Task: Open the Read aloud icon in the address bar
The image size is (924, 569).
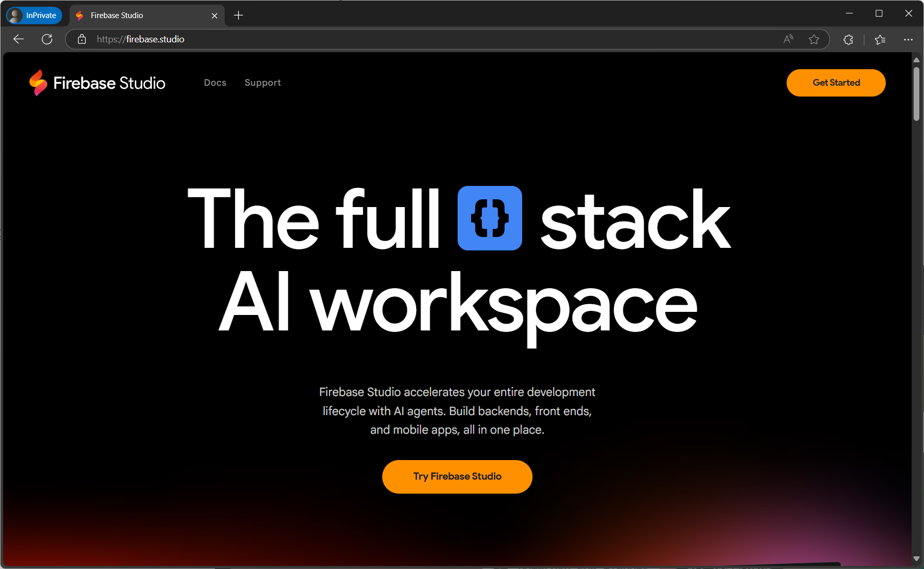Action: 788,39
